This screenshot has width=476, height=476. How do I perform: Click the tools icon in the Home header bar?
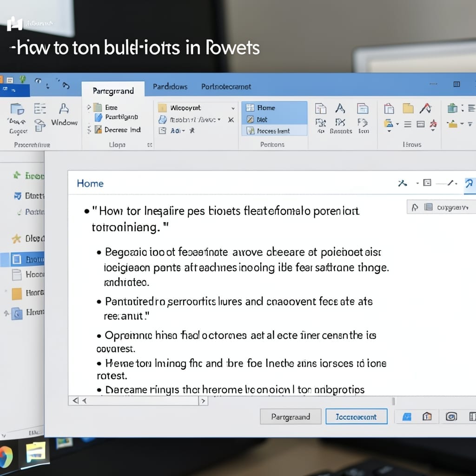click(x=402, y=183)
